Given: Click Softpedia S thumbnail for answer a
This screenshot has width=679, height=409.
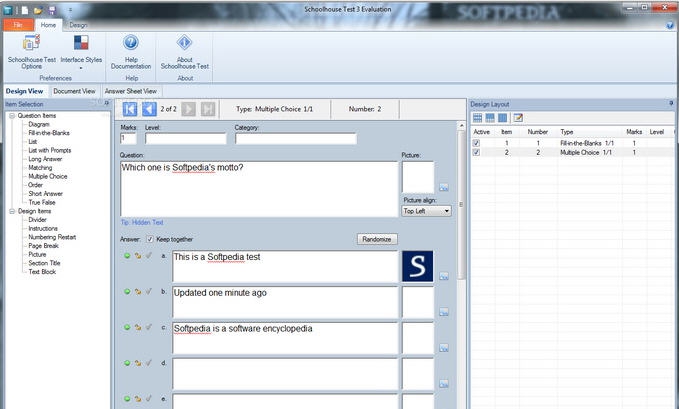Looking at the screenshot, I should [x=417, y=266].
